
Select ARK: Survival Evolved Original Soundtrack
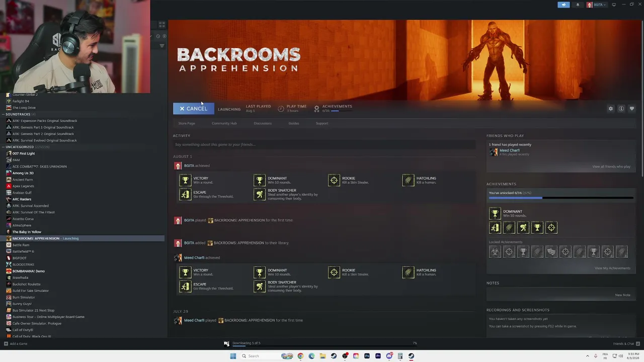click(44, 140)
